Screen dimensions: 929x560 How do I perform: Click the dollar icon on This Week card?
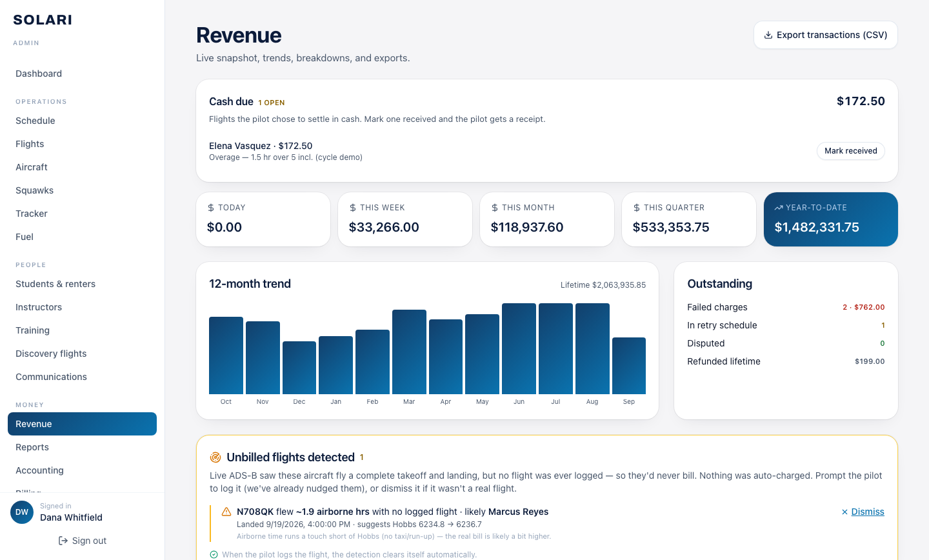(x=353, y=208)
